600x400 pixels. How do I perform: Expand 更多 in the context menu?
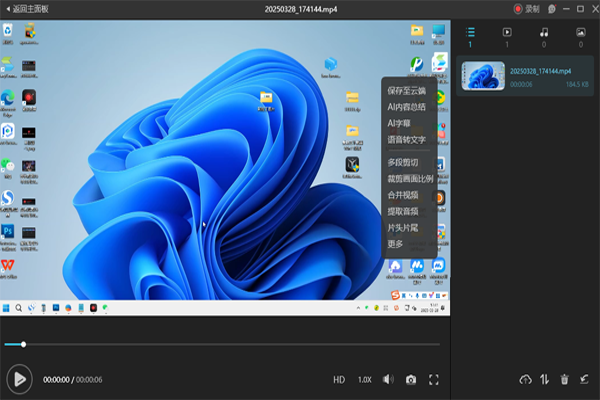pos(395,244)
